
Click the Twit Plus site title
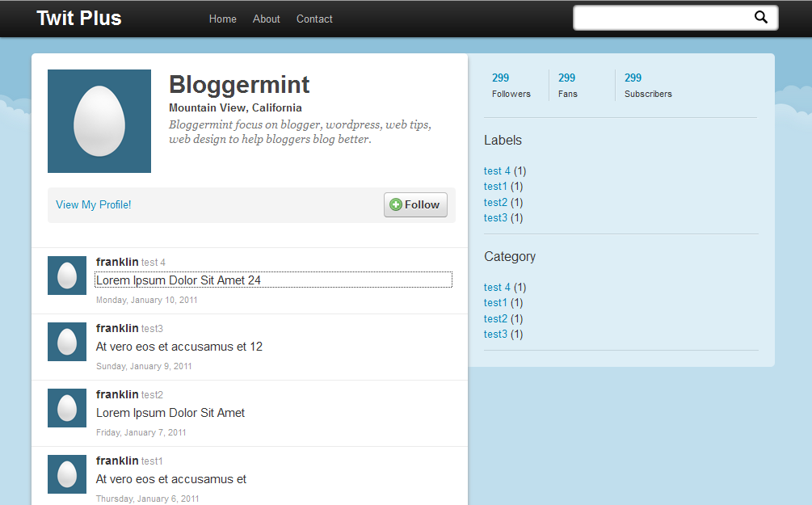[x=78, y=18]
